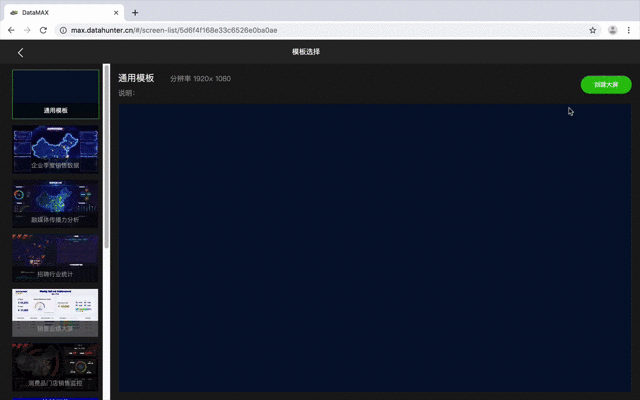Click the browser back navigation arrow
The height and width of the screenshot is (400, 640).
click(x=11, y=30)
